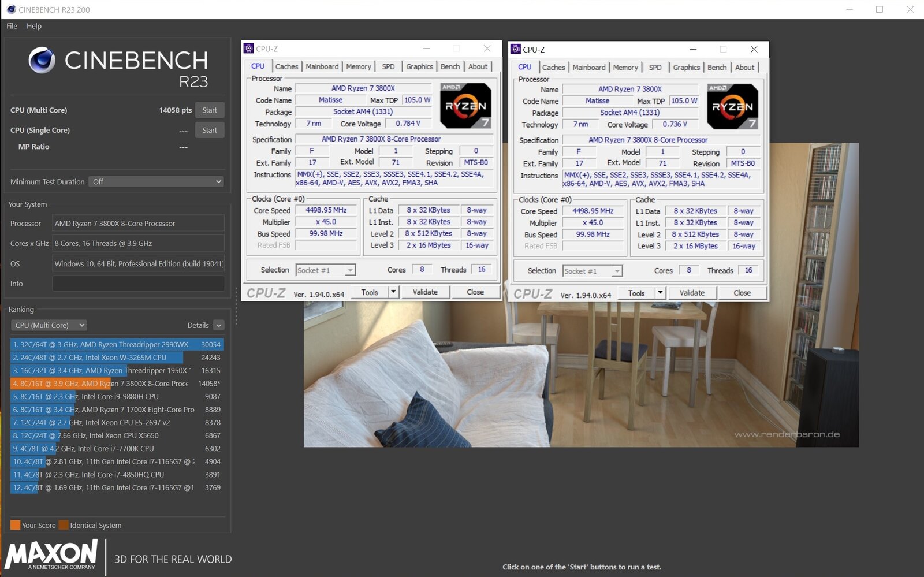Start the CPU Single Core test
The image size is (924, 577).
[x=210, y=131]
